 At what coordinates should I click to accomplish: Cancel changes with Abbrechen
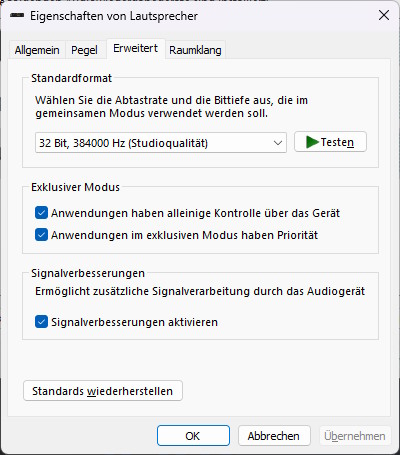coord(274,436)
